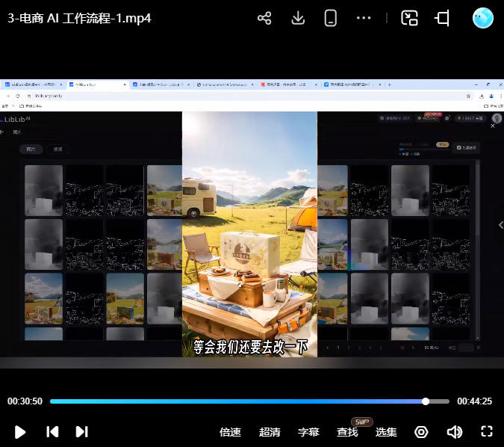Open the 倍速 playback speed menu
The image size is (504, 447).
[x=230, y=432]
